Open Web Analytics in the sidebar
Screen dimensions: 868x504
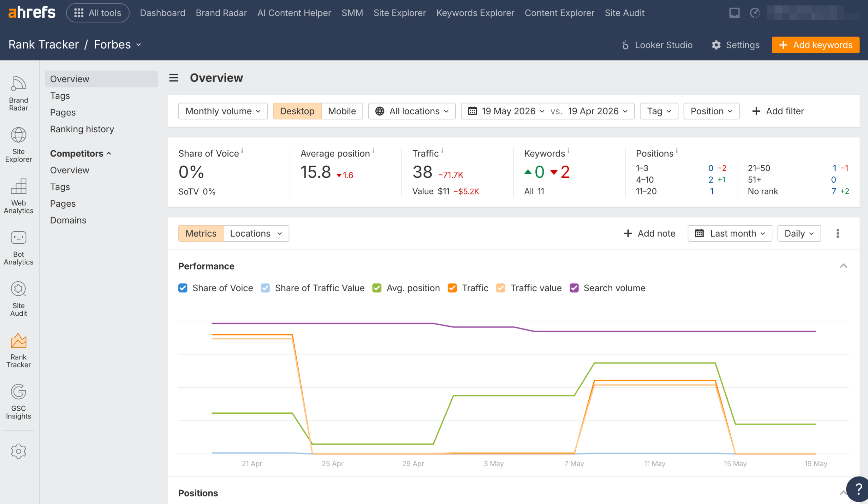click(x=19, y=196)
